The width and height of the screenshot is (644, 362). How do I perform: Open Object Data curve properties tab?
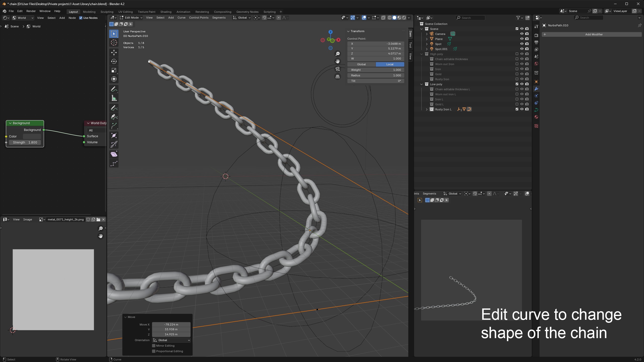tap(536, 110)
